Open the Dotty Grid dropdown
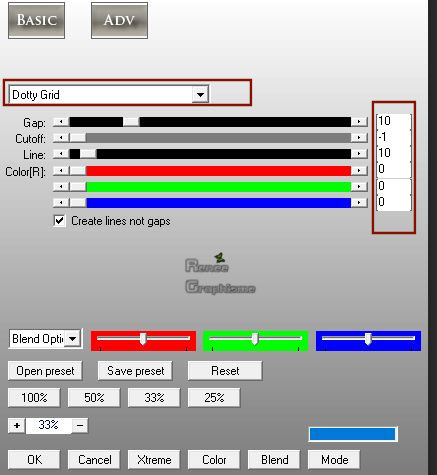Screen dimensions: 437x475 pyautogui.click(x=200, y=95)
